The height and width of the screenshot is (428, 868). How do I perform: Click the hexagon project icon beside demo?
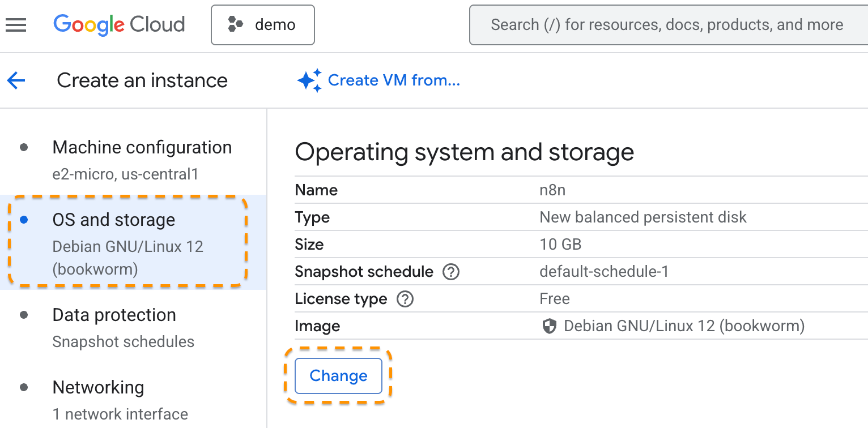click(236, 25)
